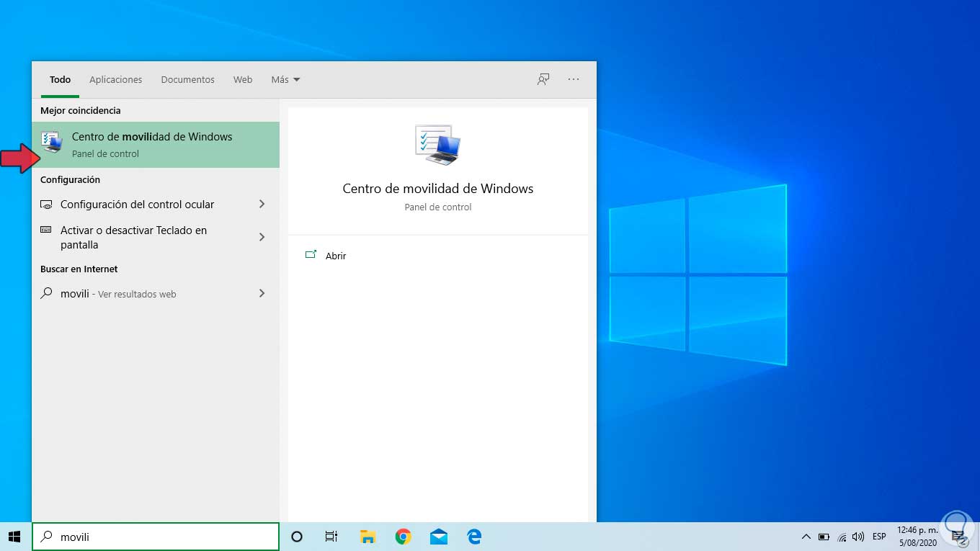Screen dimensions: 980x551
Task: Open the feedback icon in search panel header
Action: coord(543,79)
